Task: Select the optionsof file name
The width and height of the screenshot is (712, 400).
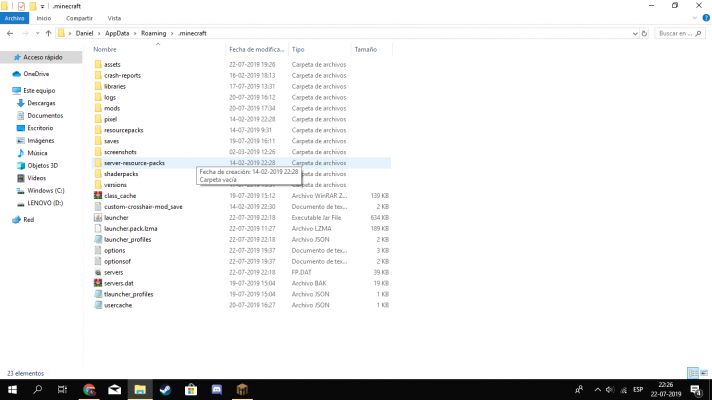Action: point(117,262)
